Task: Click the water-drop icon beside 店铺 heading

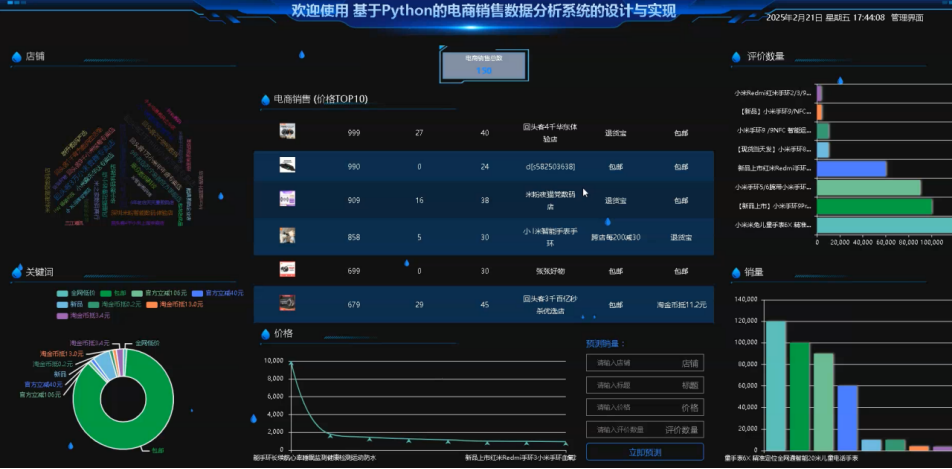Action: 16,57
